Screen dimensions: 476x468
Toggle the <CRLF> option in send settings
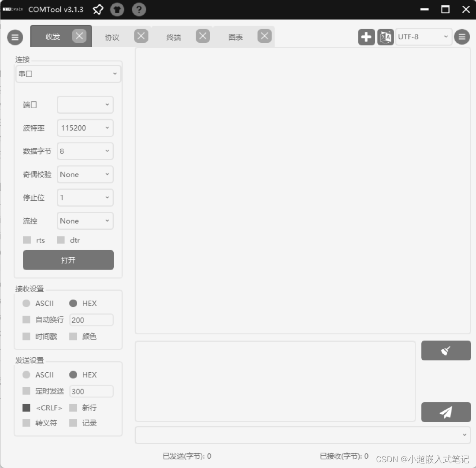tap(26, 408)
